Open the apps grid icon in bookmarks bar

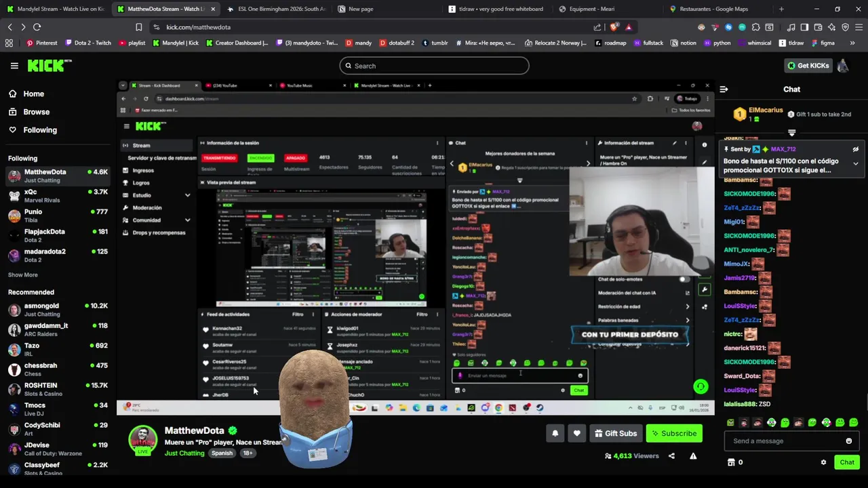9,43
